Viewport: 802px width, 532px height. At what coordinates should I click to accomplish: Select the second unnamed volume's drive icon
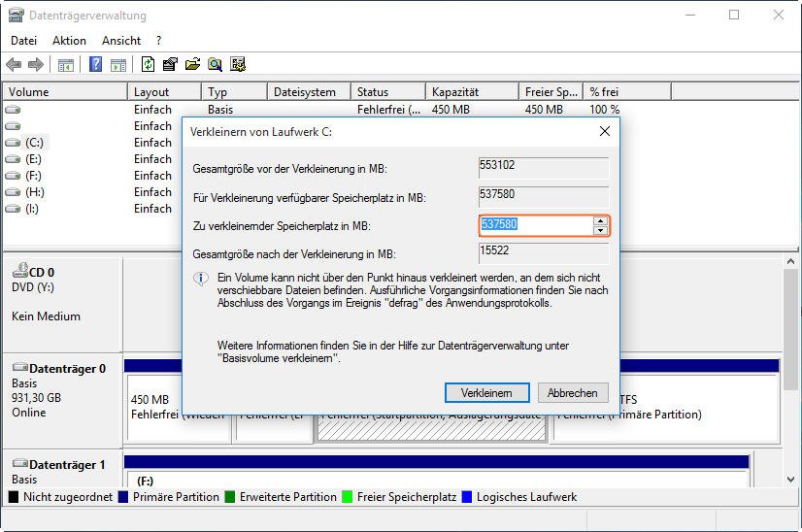pyautogui.click(x=13, y=126)
